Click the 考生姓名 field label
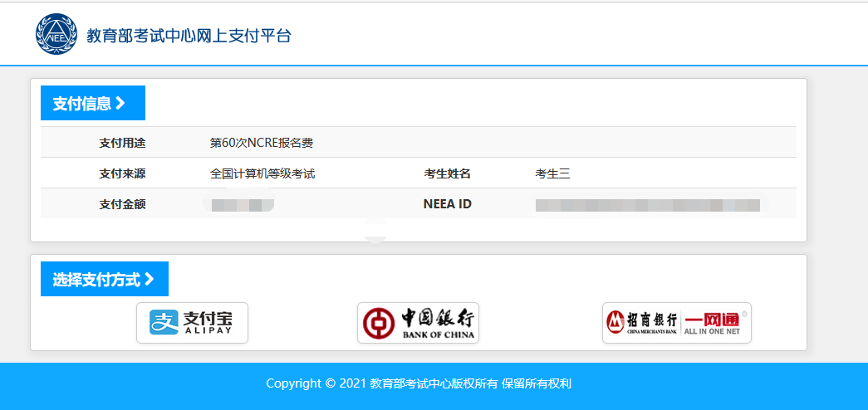This screenshot has height=410, width=868. (x=447, y=173)
